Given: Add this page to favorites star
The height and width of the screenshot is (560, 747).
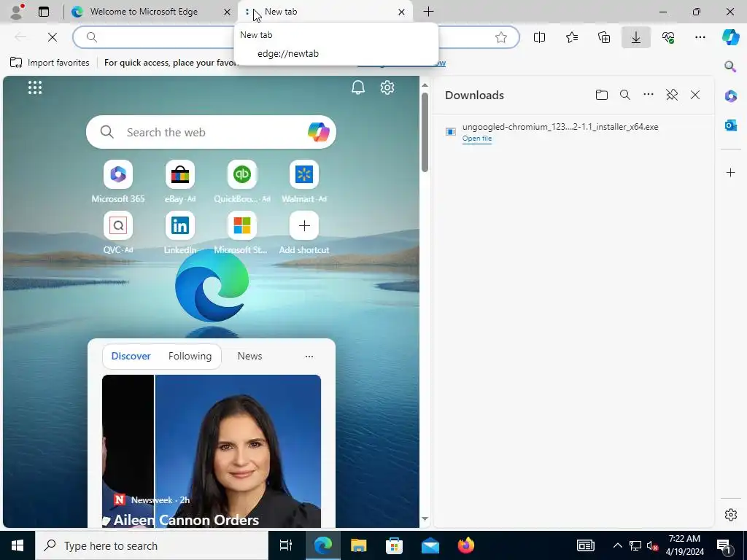Looking at the screenshot, I should [x=500, y=37].
